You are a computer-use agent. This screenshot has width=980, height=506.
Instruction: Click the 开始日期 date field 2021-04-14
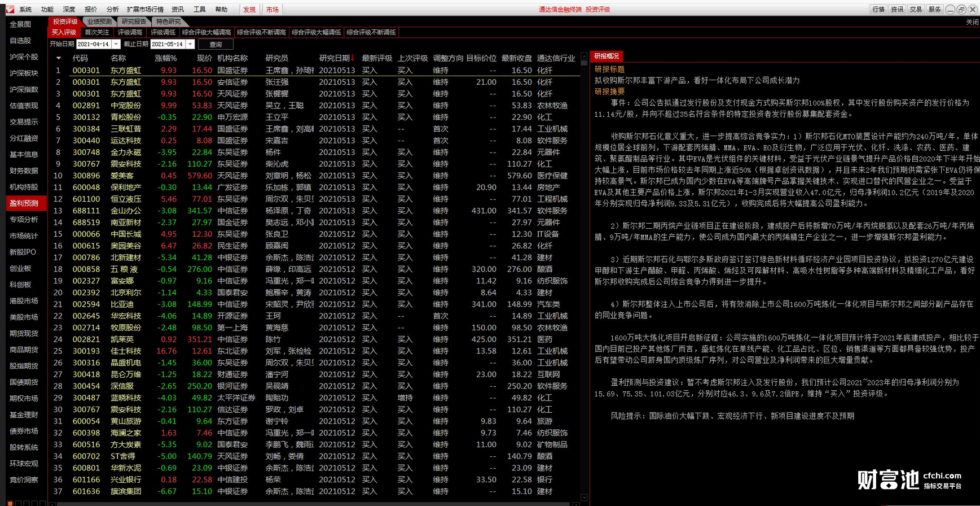(x=94, y=44)
